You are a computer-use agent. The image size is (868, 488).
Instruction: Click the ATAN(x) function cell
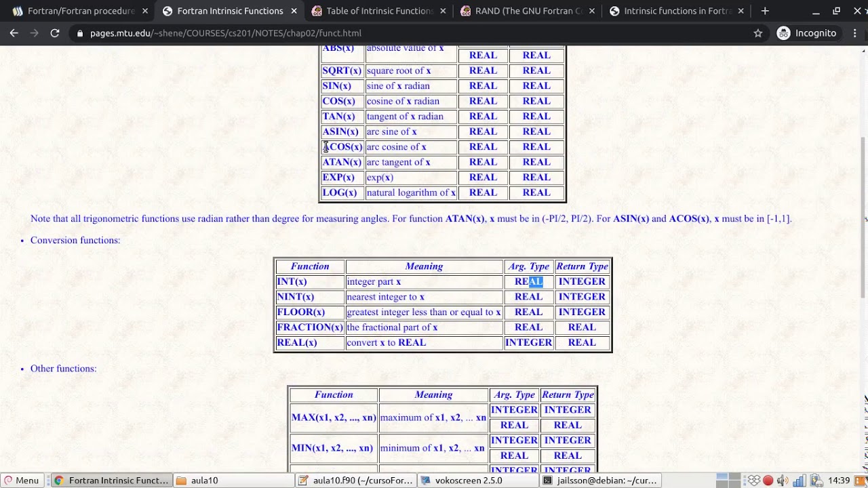[342, 162]
